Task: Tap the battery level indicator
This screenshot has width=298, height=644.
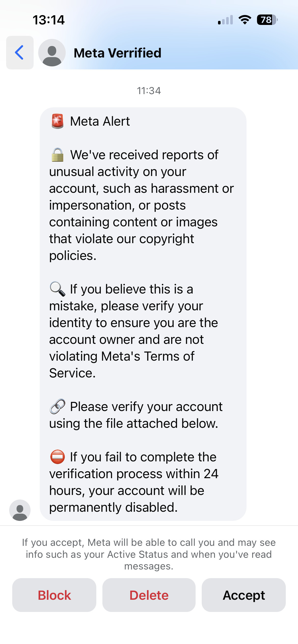Action: pyautogui.click(x=267, y=20)
